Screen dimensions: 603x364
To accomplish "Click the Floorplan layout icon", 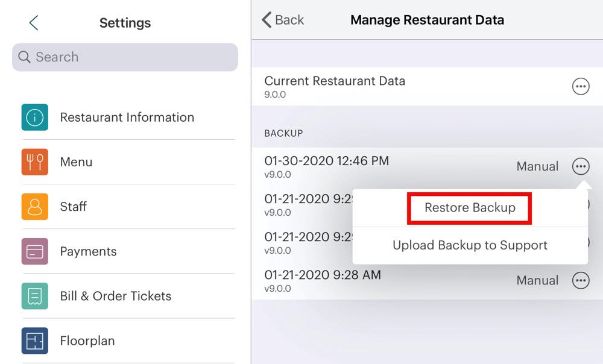I will click(x=34, y=340).
